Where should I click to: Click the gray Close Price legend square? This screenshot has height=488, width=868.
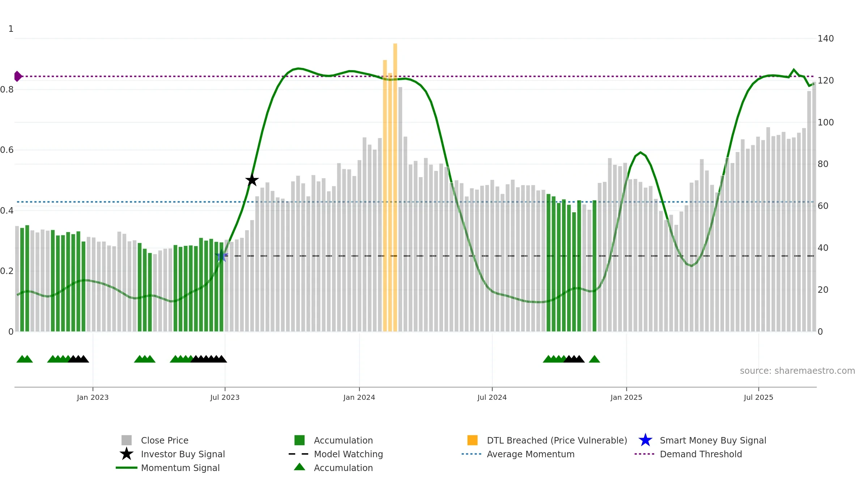pos(127,440)
